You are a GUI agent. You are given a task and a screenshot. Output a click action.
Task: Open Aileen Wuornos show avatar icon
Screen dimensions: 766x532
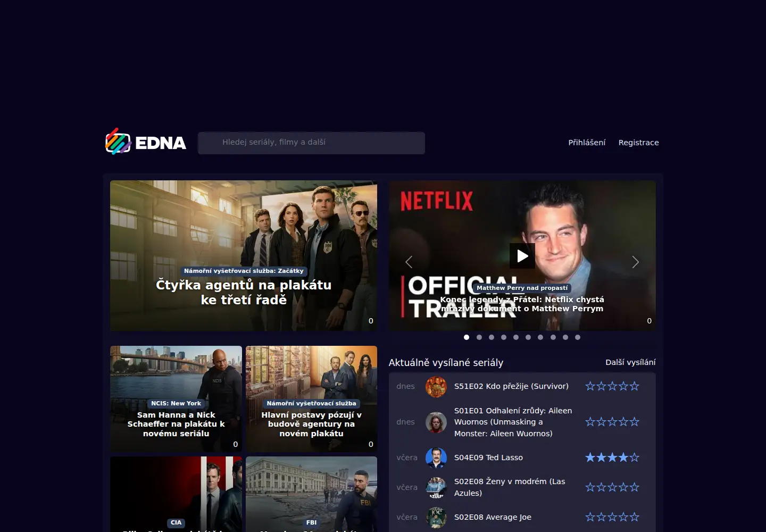(x=436, y=422)
